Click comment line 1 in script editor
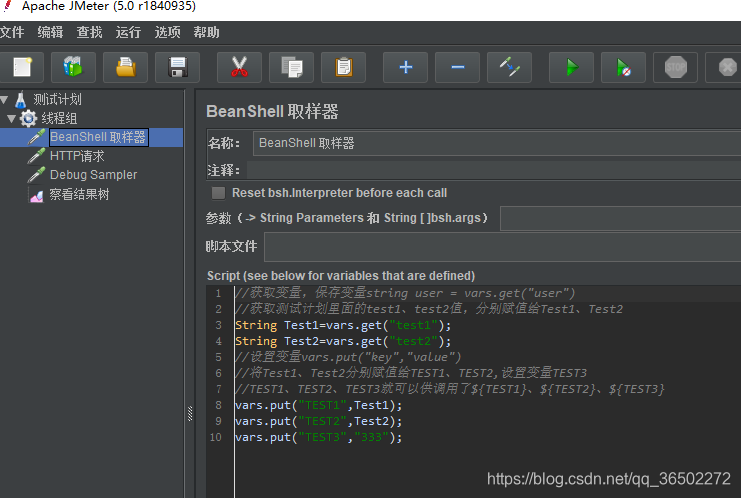 coord(405,293)
